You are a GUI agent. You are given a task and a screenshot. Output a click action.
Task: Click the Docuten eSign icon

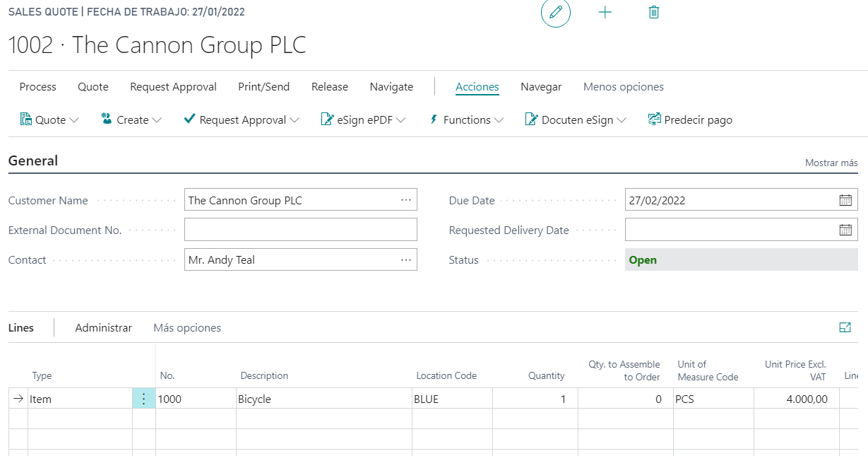tap(532, 119)
